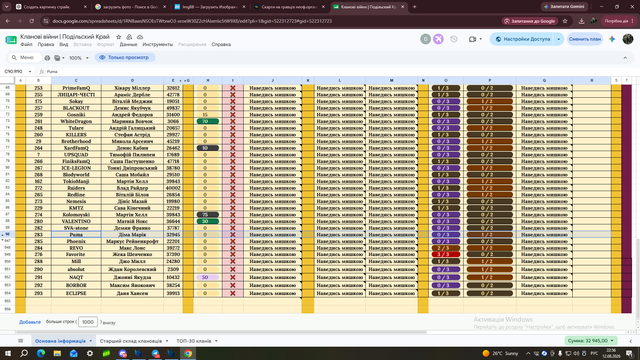The image size is (640, 360).
Task: Open the Файл menu
Action: 27,44
